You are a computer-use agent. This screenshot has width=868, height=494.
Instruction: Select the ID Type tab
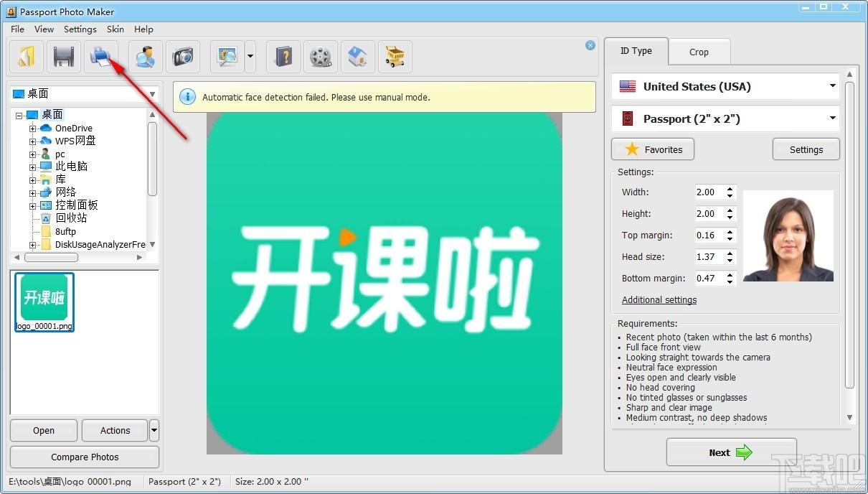(636, 51)
